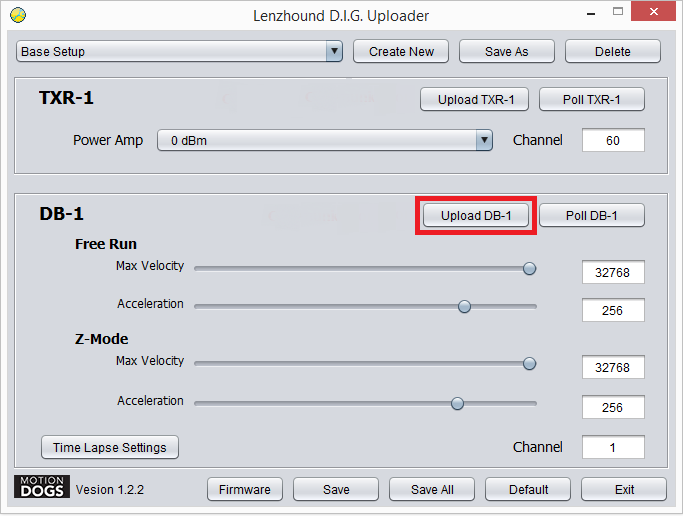Open the Power Amp 0 dBm dropdown

[x=325, y=140]
